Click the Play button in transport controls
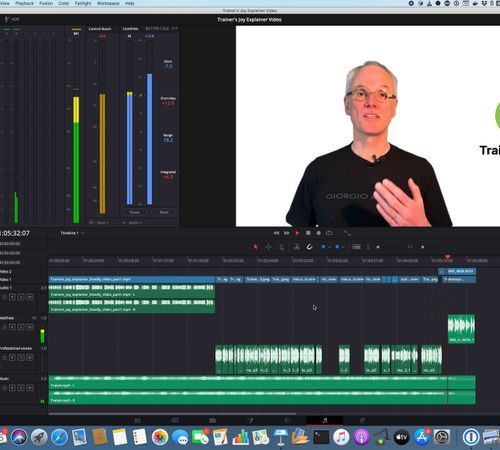 pos(297,233)
